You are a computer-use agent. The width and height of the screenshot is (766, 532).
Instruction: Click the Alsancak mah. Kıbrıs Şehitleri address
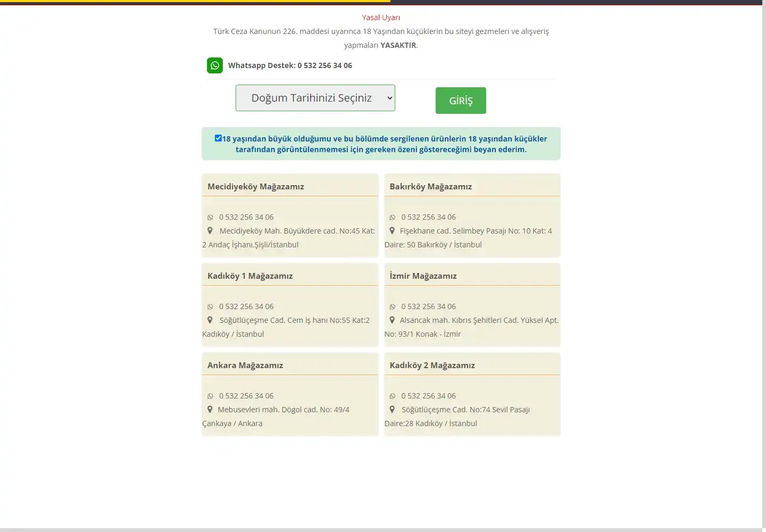click(x=472, y=327)
